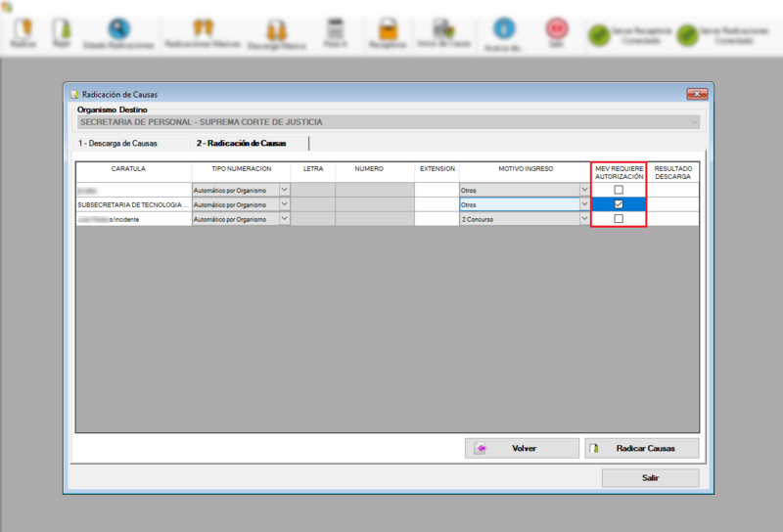Viewport: 783px width, 532px height.
Task: Click the Salir button in dialog
Action: [x=650, y=477]
